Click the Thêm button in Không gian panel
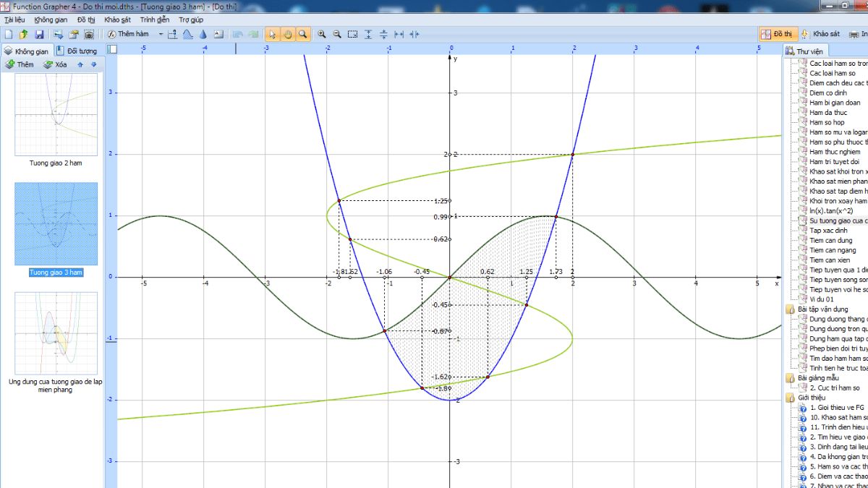This screenshot has width=868, height=488. pyautogui.click(x=20, y=64)
